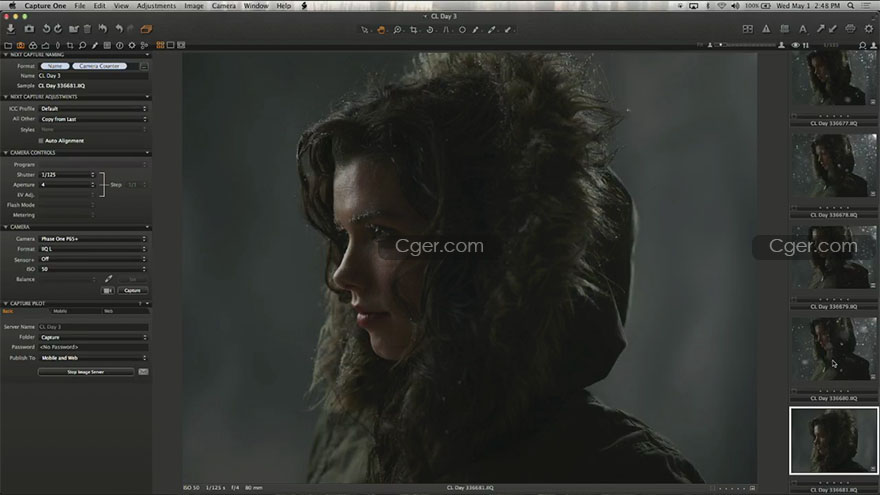Screen dimensions: 880x495
Task: Click the trash Delete icon
Action: (87, 29)
